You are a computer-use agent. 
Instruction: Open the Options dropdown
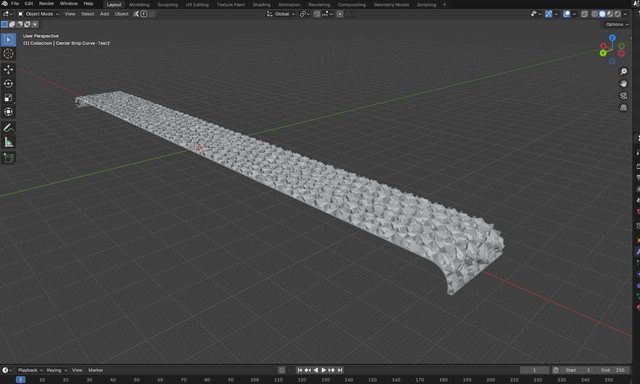(617, 24)
